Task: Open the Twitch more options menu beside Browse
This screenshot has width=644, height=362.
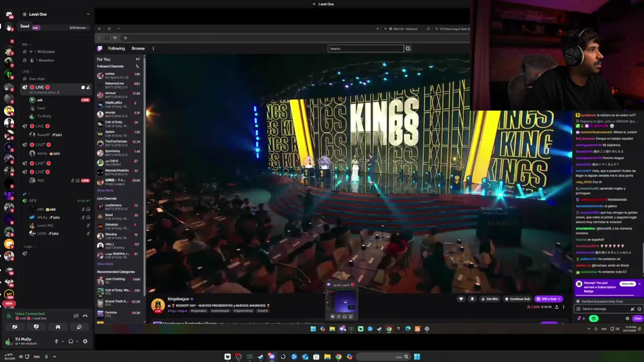Action: (153, 48)
